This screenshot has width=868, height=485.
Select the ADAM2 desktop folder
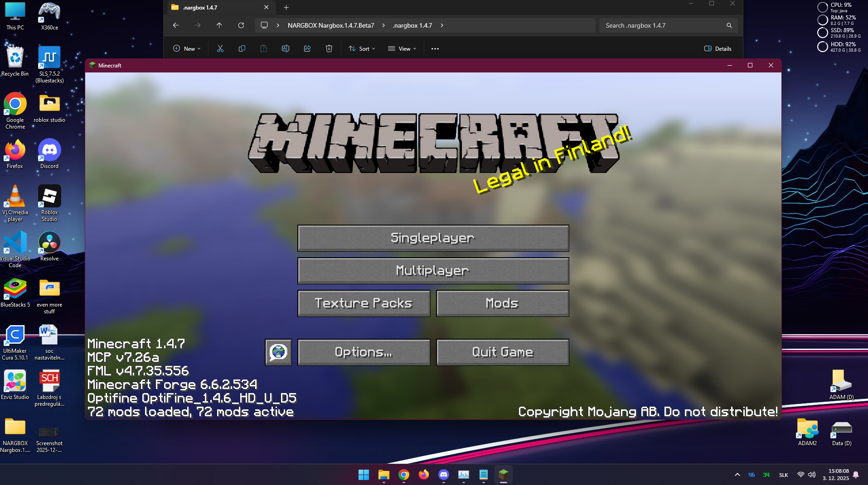(x=807, y=432)
